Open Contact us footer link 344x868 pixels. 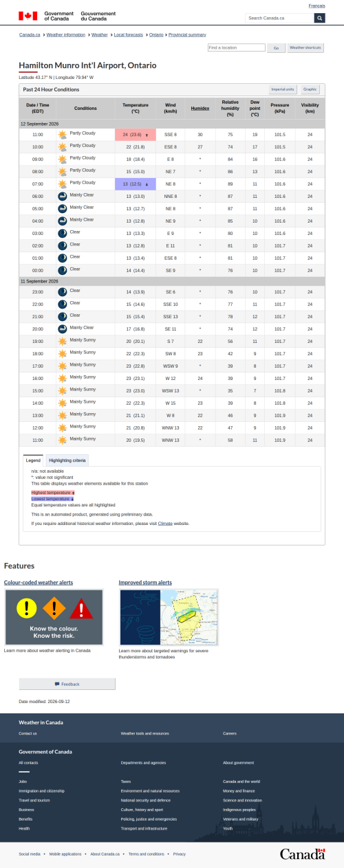[x=28, y=733]
